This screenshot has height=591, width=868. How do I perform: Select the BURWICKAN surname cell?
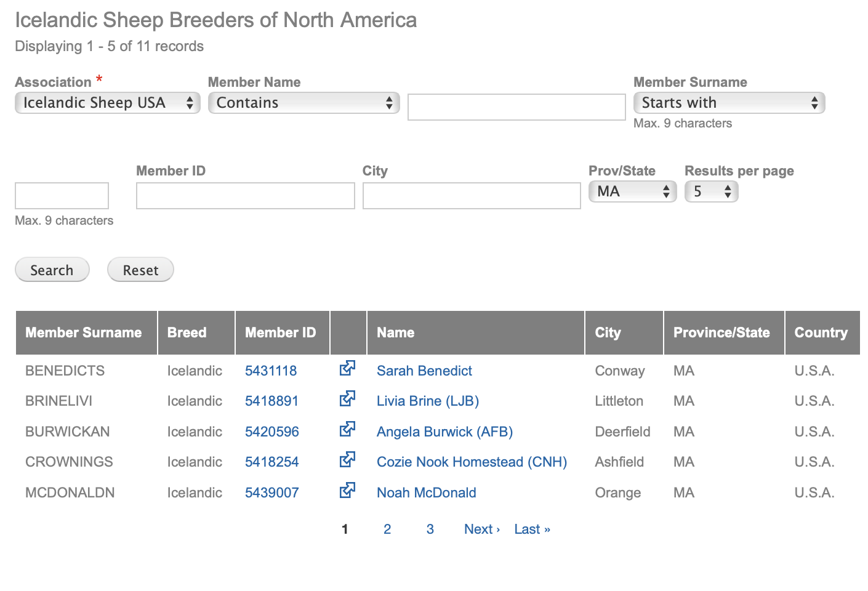[68, 432]
